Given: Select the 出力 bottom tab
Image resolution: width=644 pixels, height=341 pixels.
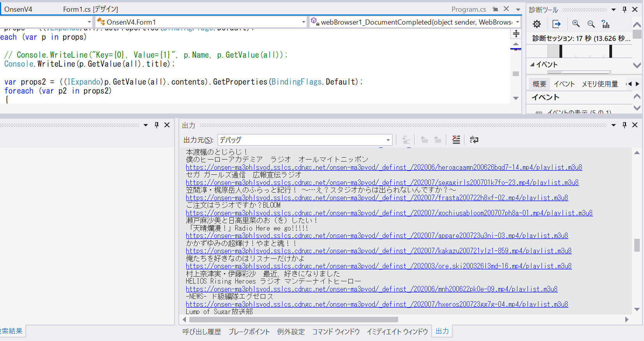Looking at the screenshot, I should pyautogui.click(x=442, y=331).
